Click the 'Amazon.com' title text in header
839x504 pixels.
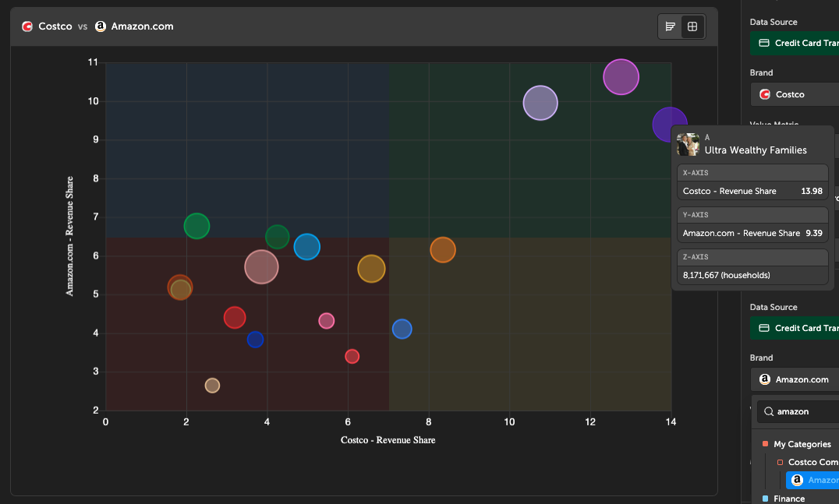click(143, 26)
